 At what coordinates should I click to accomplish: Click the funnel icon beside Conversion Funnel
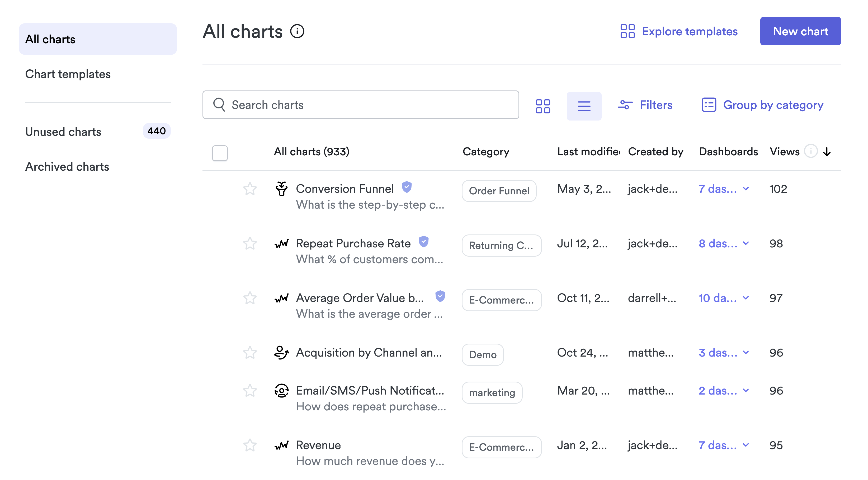(281, 189)
